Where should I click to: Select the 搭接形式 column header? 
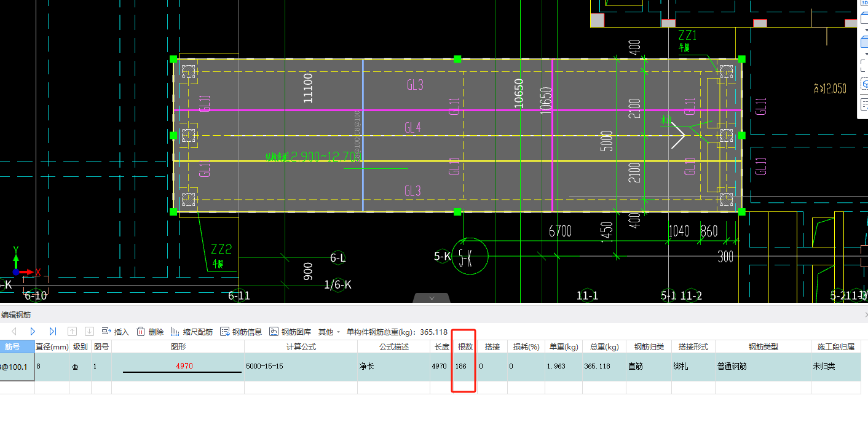(x=693, y=346)
